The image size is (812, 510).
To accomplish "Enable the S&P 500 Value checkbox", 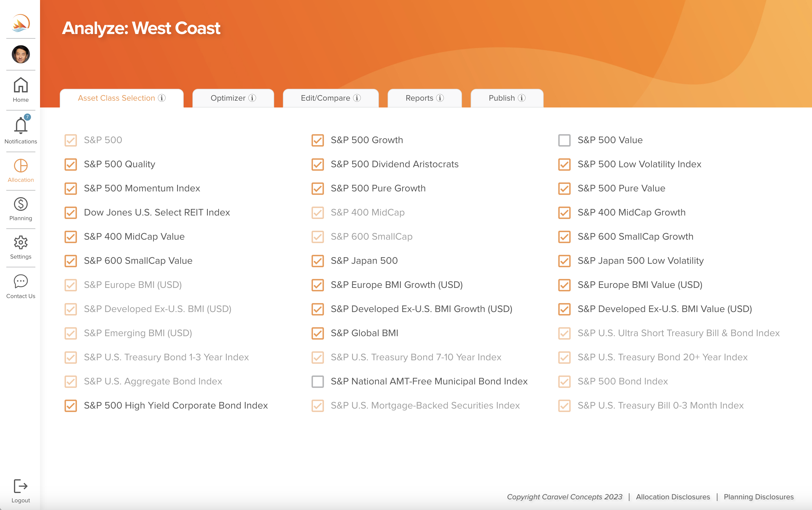I will pos(564,140).
